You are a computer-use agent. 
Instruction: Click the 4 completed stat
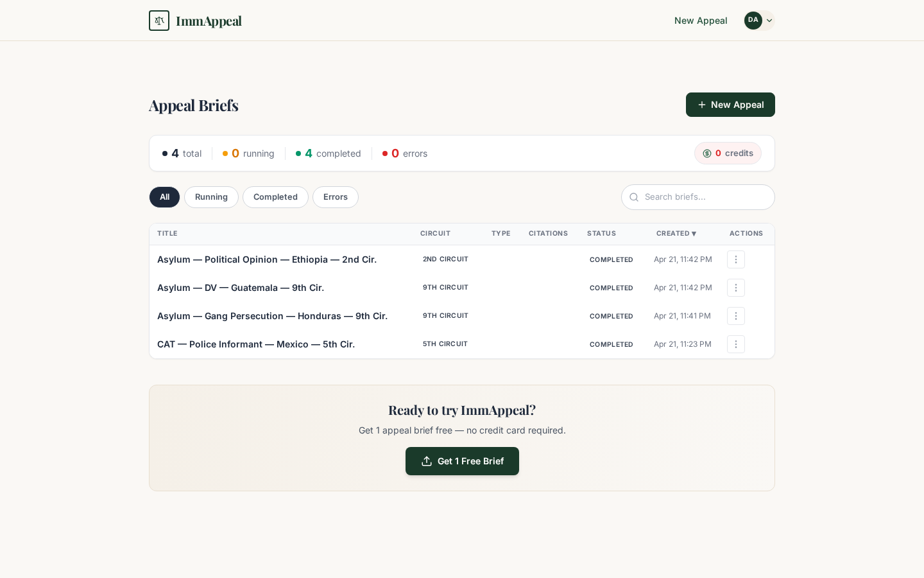(329, 153)
